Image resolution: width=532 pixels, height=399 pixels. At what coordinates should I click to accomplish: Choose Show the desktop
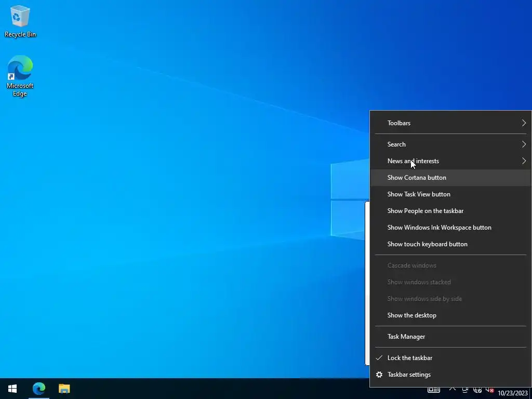450,315
